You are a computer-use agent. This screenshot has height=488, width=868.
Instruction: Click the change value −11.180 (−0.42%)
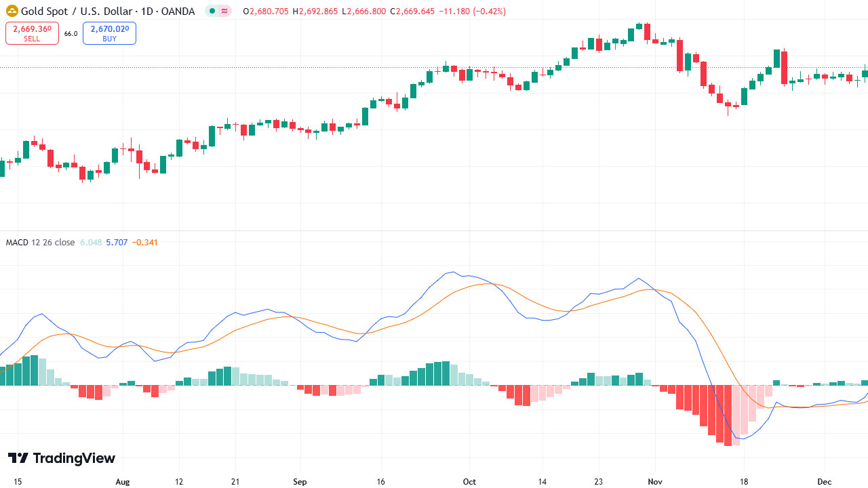pyautogui.click(x=472, y=12)
